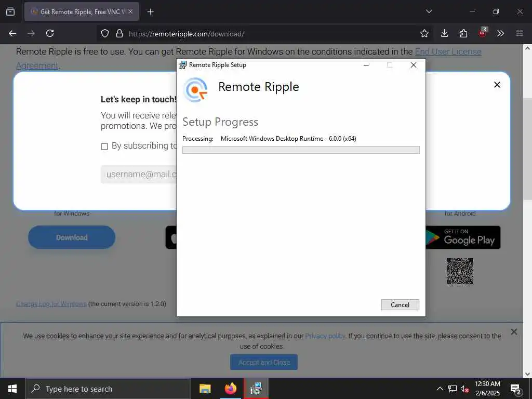Show hidden system tray icons
Screen dimensions: 532x399
(440, 389)
